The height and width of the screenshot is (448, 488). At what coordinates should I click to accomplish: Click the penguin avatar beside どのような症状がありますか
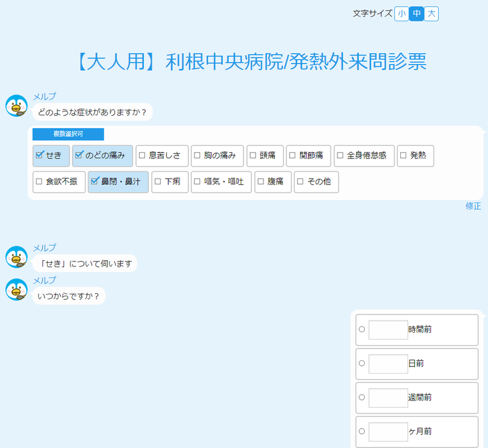point(16,105)
